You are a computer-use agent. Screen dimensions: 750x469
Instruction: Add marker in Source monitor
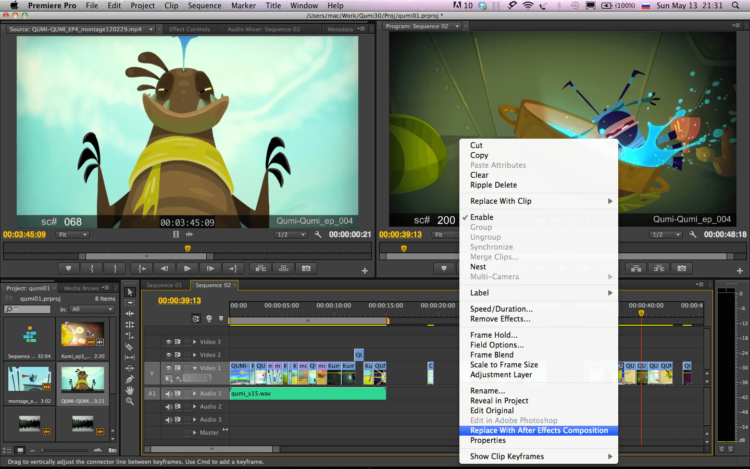tap(68, 269)
